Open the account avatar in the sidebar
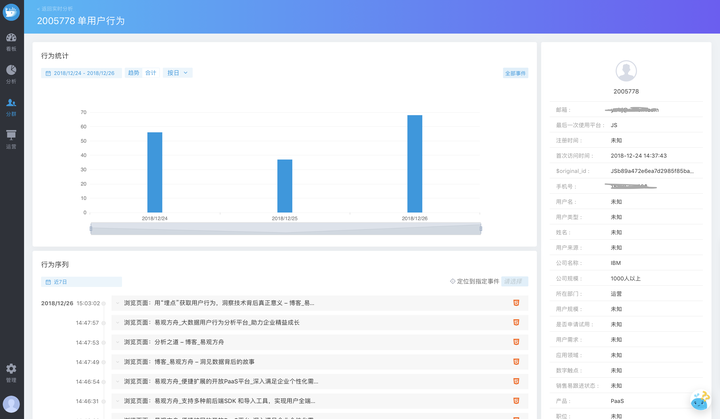 (x=11, y=404)
